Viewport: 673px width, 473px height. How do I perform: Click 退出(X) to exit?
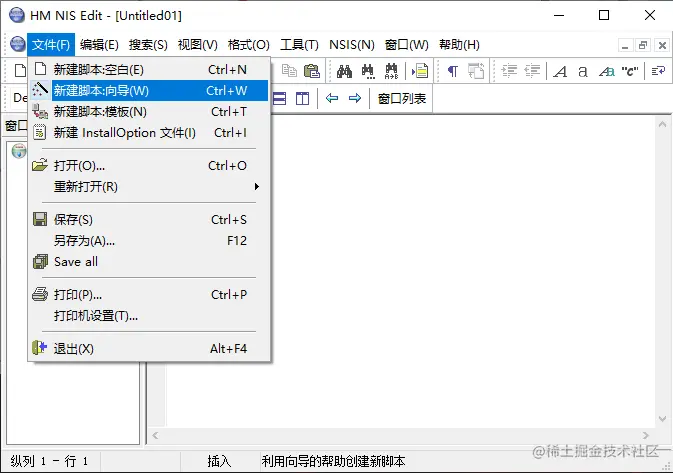(149, 349)
